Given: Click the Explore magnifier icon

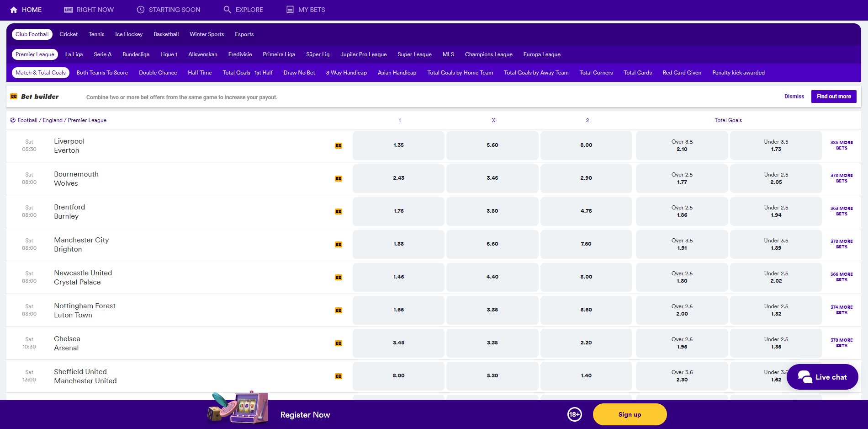Looking at the screenshot, I should click(227, 10).
